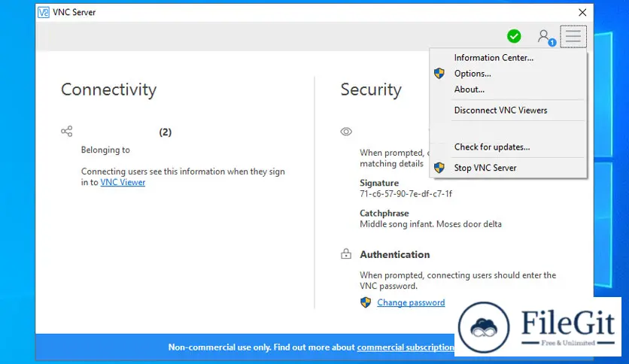This screenshot has width=629, height=364.
Task: Open the VNC Viewer link
Action: point(123,183)
